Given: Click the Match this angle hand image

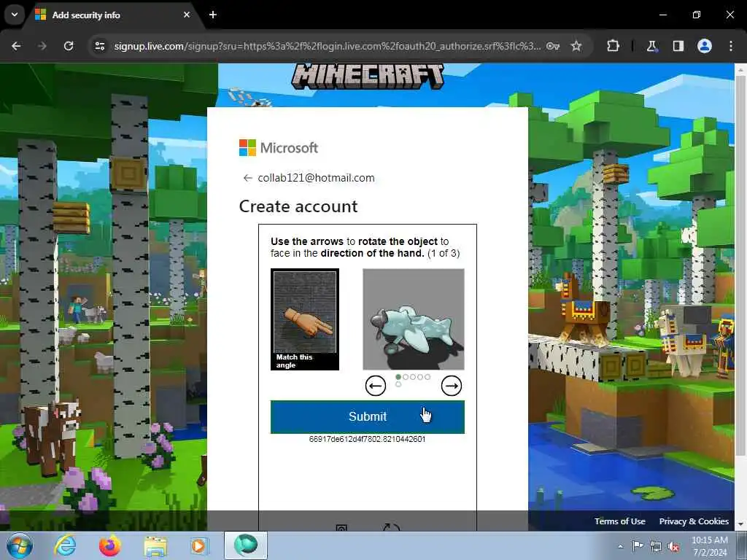Looking at the screenshot, I should [305, 319].
